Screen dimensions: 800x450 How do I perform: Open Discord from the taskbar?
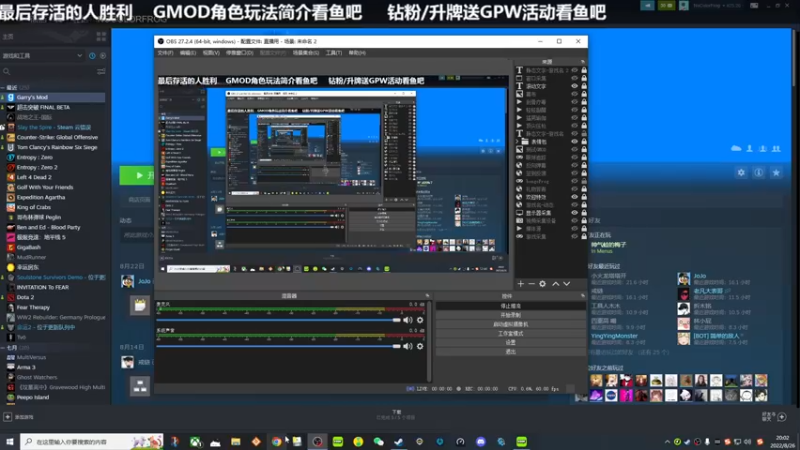[481, 442]
